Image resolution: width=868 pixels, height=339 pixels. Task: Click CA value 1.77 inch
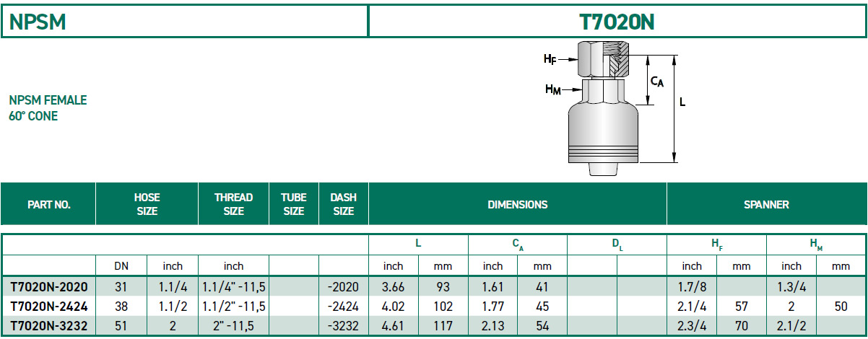tap(493, 306)
